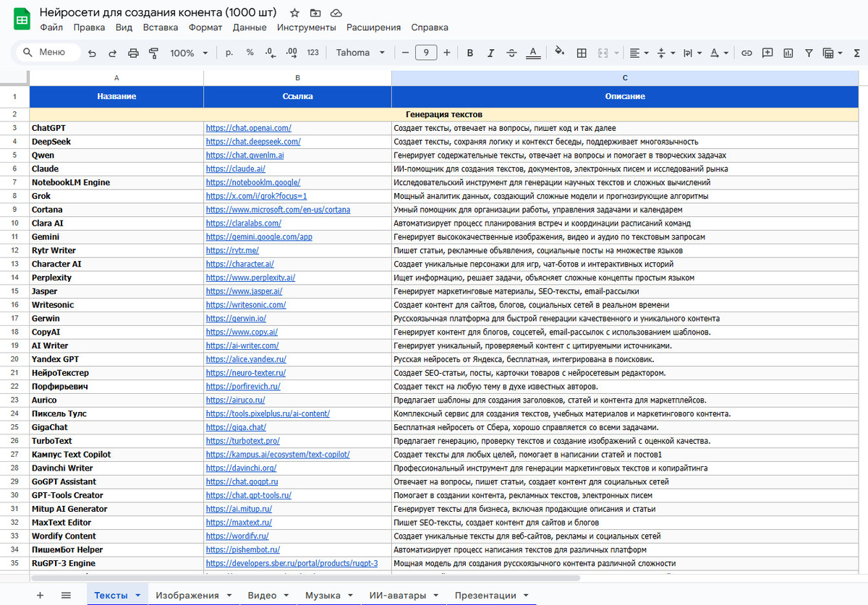The height and width of the screenshot is (605, 868).
Task: Open the functions (Σ) menu
Action: pos(857,53)
